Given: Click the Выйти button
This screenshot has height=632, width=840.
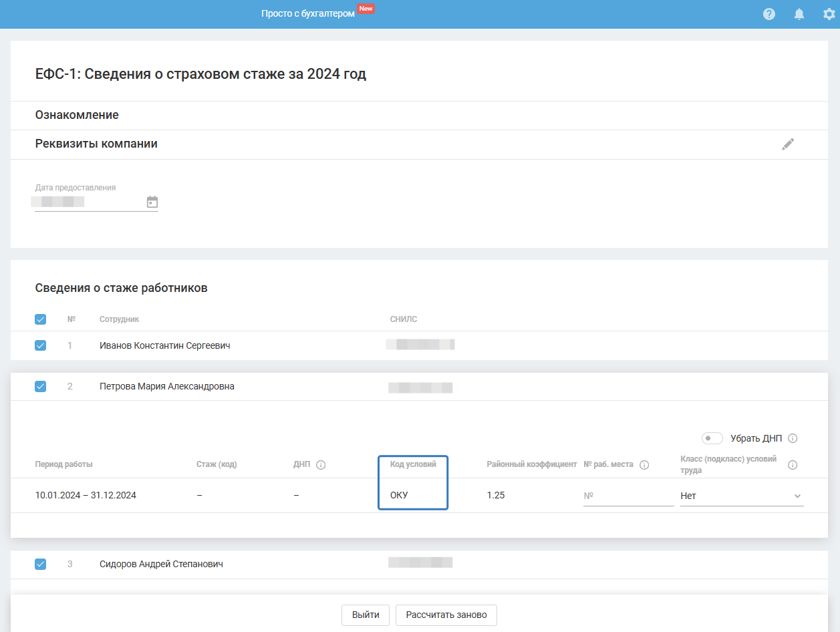Looking at the screenshot, I should tap(366, 615).
